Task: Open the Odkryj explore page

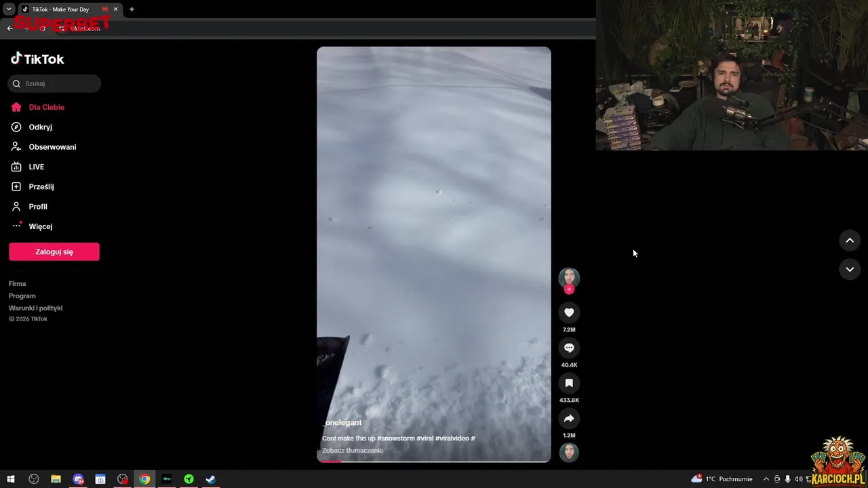Action: click(40, 127)
